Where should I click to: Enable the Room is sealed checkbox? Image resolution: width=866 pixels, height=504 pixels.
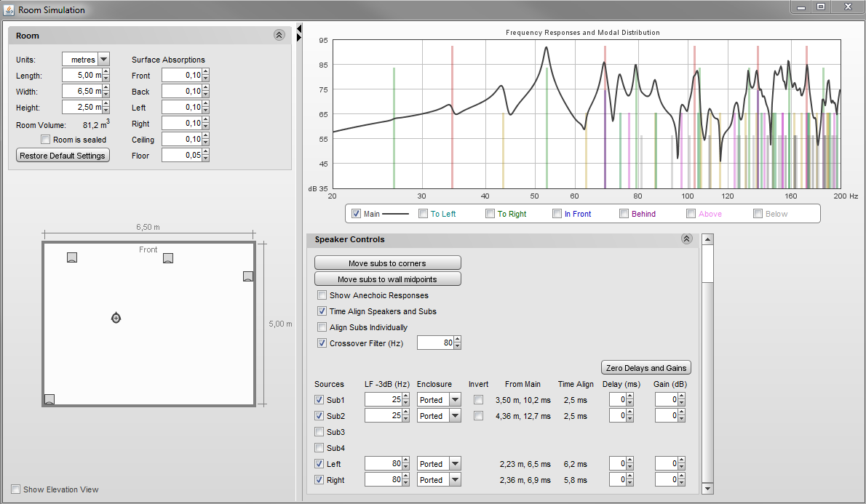pyautogui.click(x=46, y=140)
